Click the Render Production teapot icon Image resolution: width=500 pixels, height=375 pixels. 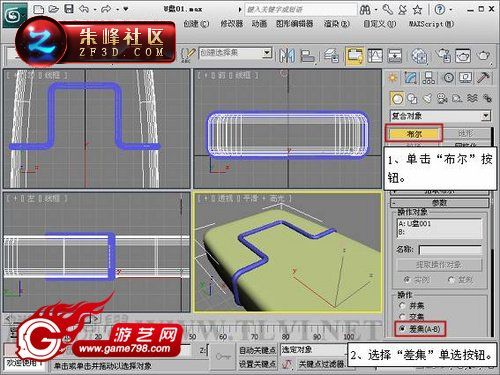click(483, 55)
